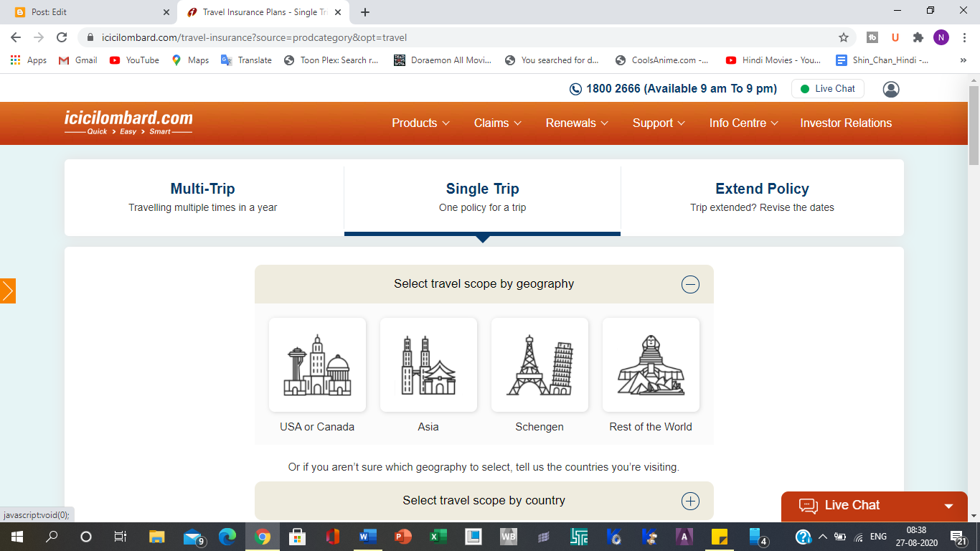Viewport: 980px width, 551px height.
Task: Expand the Select travel scope by country section
Action: click(690, 501)
